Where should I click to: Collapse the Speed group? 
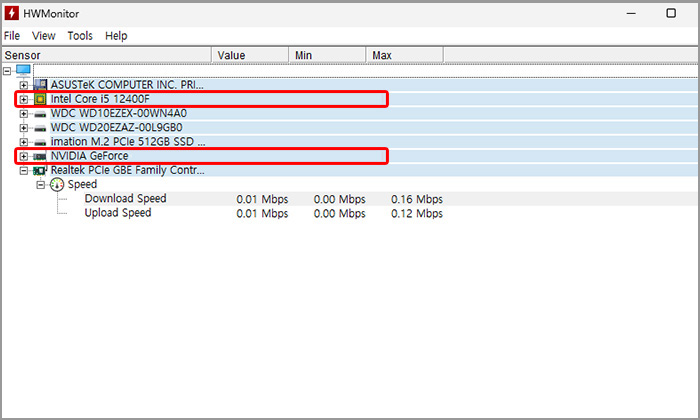click(x=41, y=184)
